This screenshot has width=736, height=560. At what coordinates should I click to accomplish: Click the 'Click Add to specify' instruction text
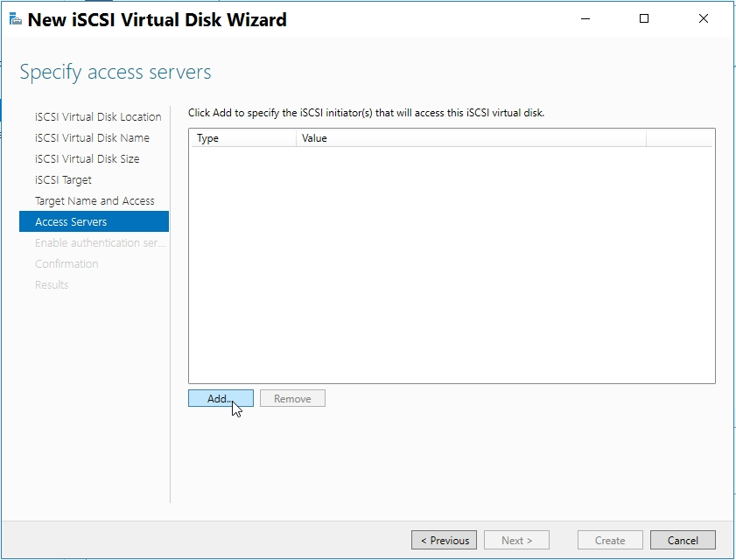[x=366, y=113]
